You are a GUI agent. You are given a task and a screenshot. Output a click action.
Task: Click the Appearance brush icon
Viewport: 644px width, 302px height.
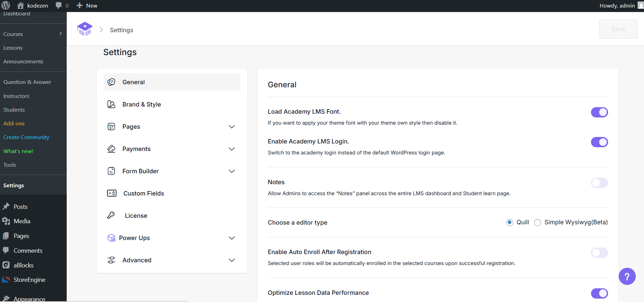(x=6, y=299)
